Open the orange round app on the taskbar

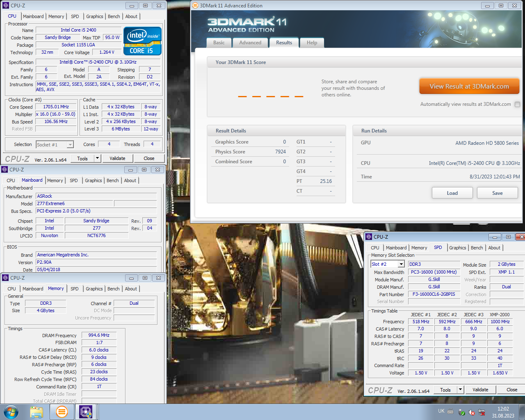pyautogui.click(x=62, y=412)
